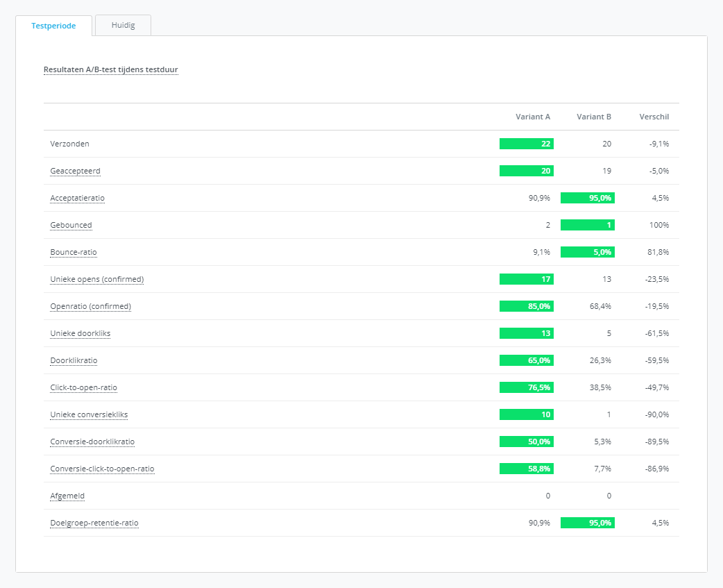Click the Bounce-ratio label
The image size is (723, 588).
coord(73,252)
